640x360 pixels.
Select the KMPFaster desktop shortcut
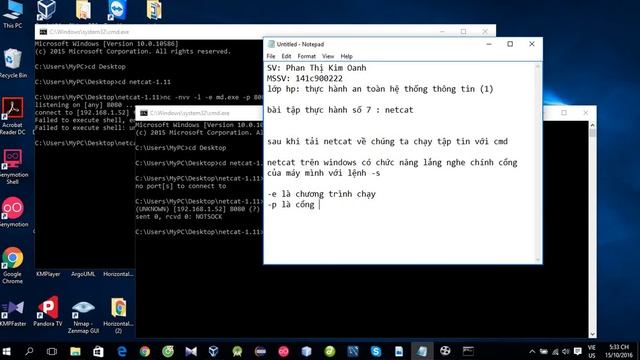pos(13,313)
